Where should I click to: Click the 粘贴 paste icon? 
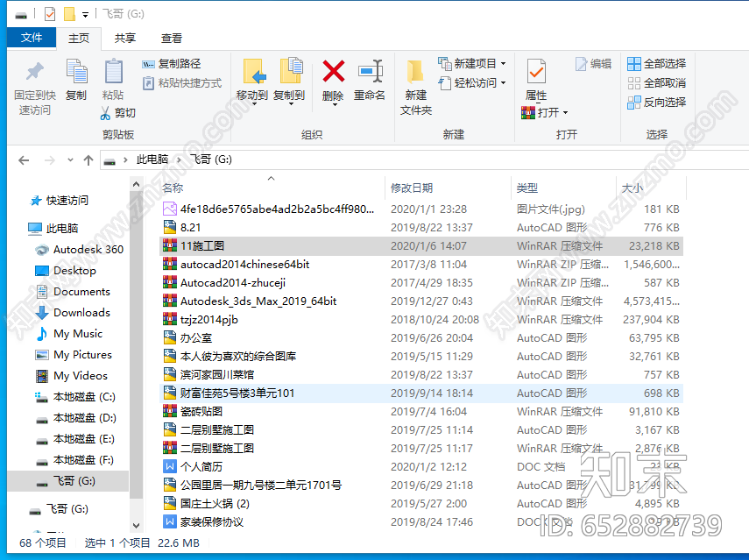pyautogui.click(x=113, y=72)
